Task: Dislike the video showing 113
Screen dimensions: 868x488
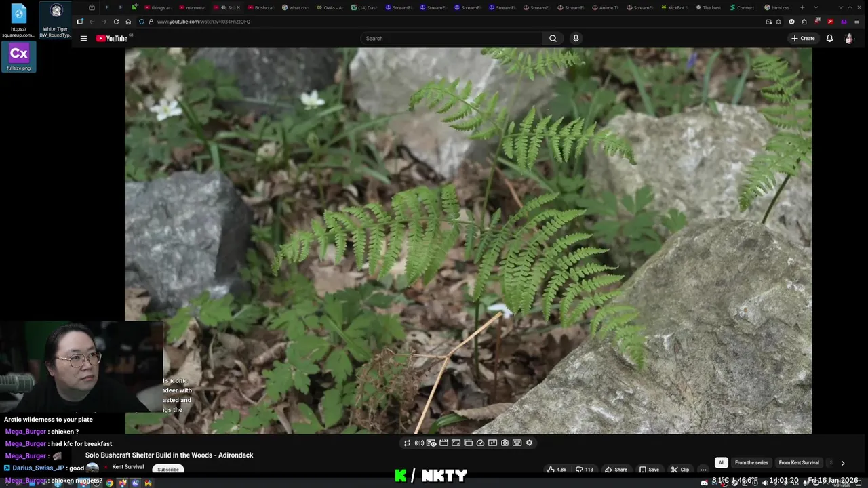Action: pyautogui.click(x=585, y=470)
